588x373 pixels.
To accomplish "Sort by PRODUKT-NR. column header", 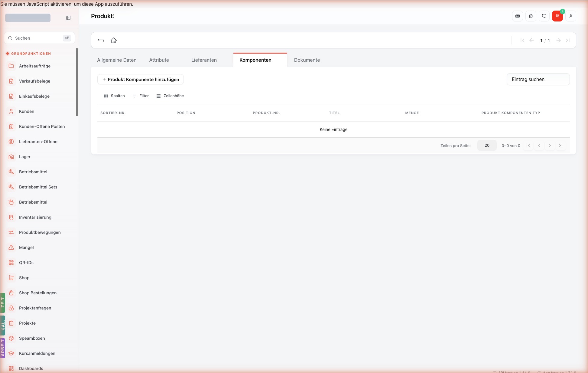I will [x=266, y=113].
